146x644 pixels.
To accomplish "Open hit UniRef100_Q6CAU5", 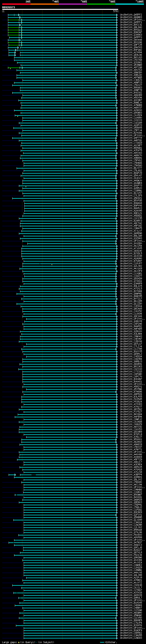I will point(131,308).
